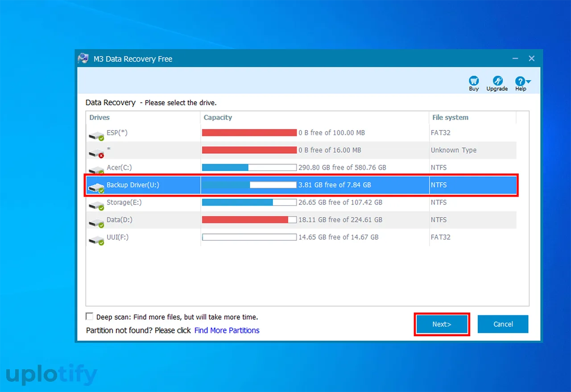571x392 pixels.
Task: Select the ESP(*) drive name
Action: pyautogui.click(x=117, y=132)
